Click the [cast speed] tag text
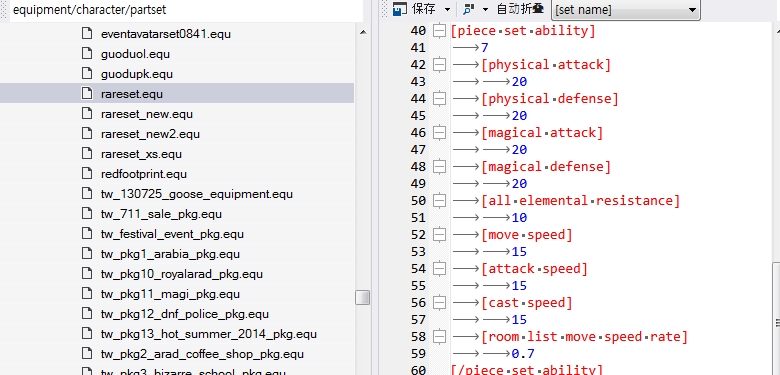The height and width of the screenshot is (375, 780). coord(527,303)
